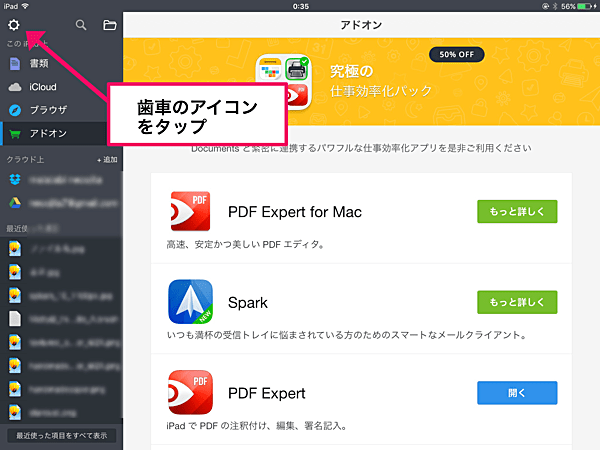Open the first recent file thumbnail
600x450 pixels.
click(x=15, y=249)
